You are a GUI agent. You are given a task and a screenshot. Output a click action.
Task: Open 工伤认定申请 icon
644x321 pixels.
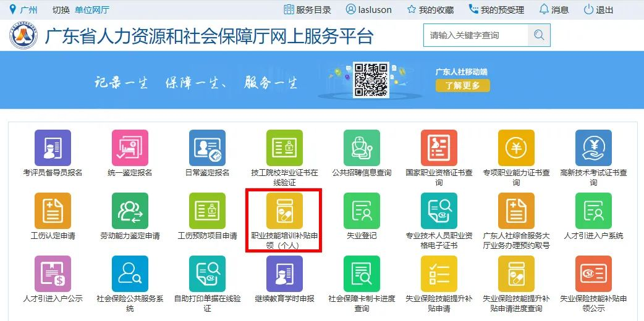point(53,211)
